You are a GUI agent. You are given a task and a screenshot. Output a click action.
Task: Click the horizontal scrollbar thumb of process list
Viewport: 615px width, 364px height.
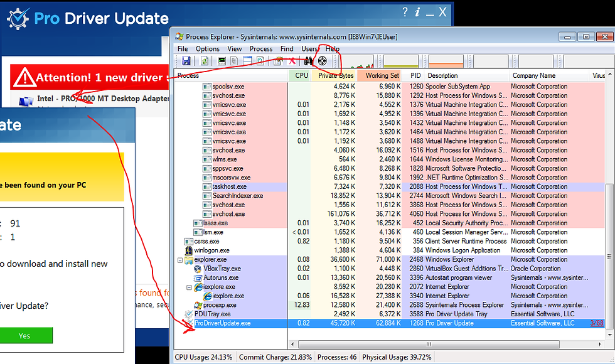(429, 345)
